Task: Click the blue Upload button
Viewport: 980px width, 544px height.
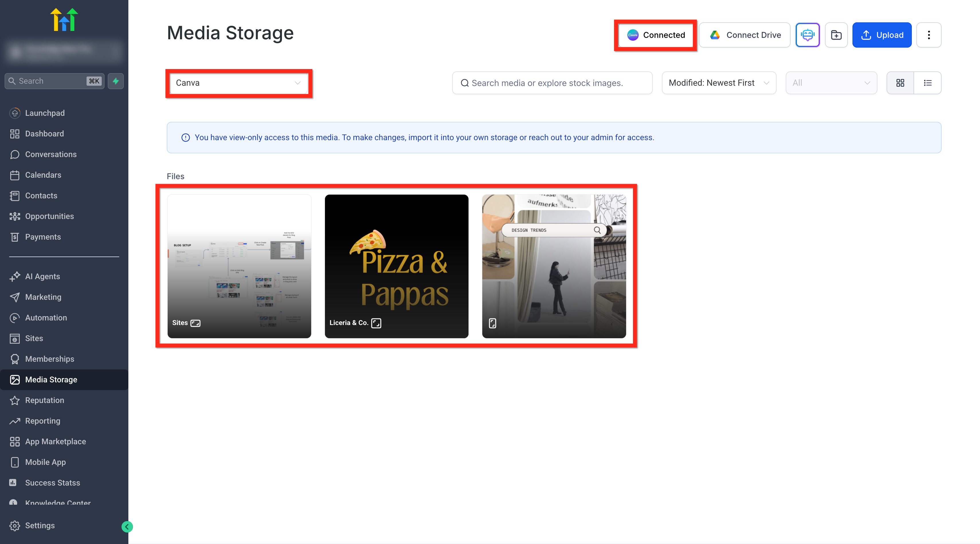Action: click(881, 35)
